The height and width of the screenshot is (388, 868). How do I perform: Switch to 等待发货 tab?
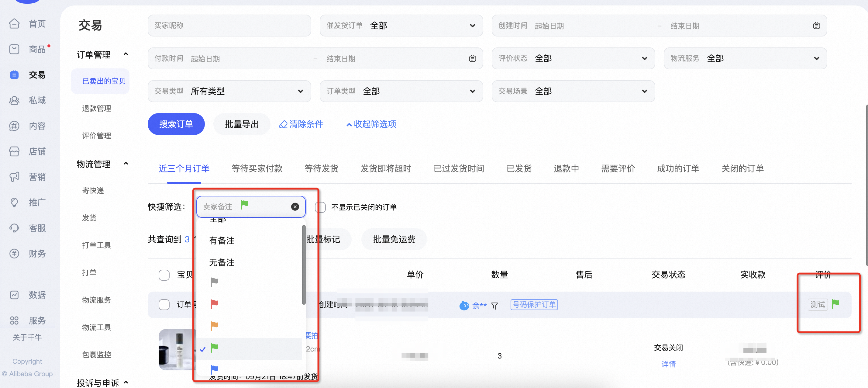321,168
